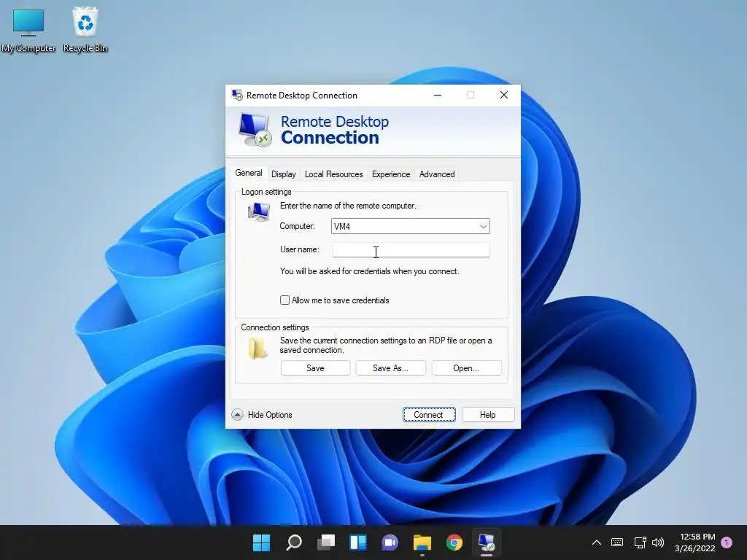Viewport: 747px width, 560px height.
Task: Click the Save connection settings button
Action: pos(315,368)
